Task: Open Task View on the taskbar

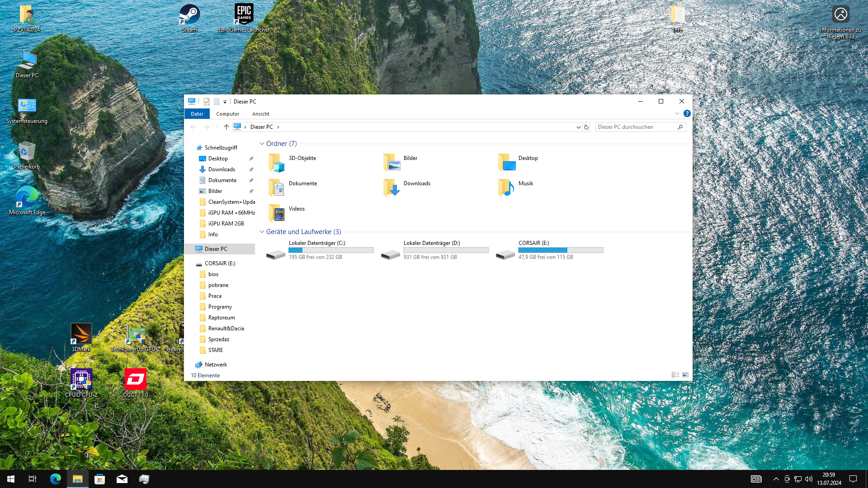Action: coord(33,479)
